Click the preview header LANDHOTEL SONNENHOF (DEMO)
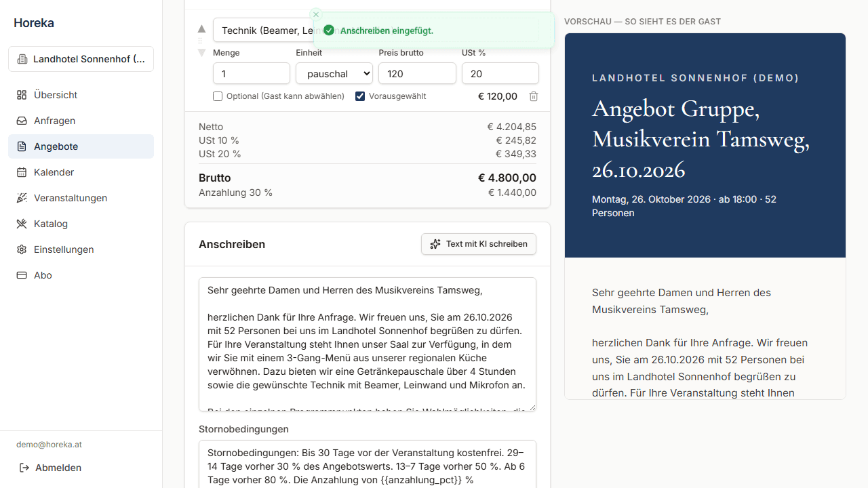The image size is (868, 488). 696,78
